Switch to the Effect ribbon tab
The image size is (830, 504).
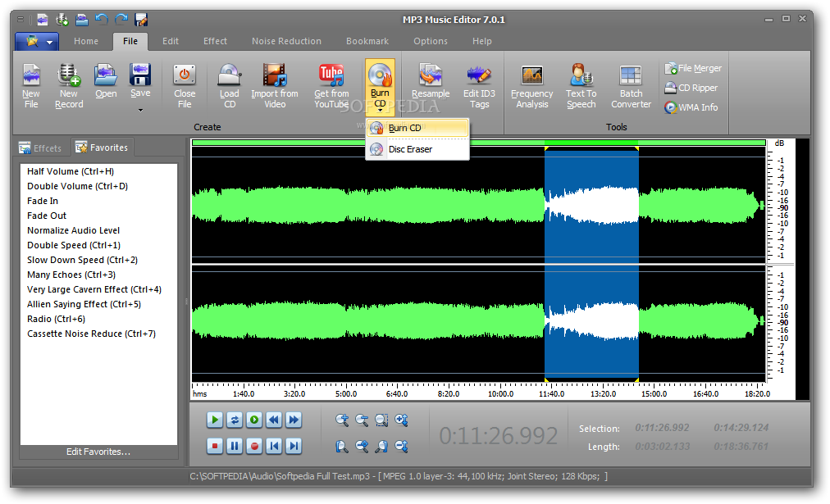coord(215,41)
